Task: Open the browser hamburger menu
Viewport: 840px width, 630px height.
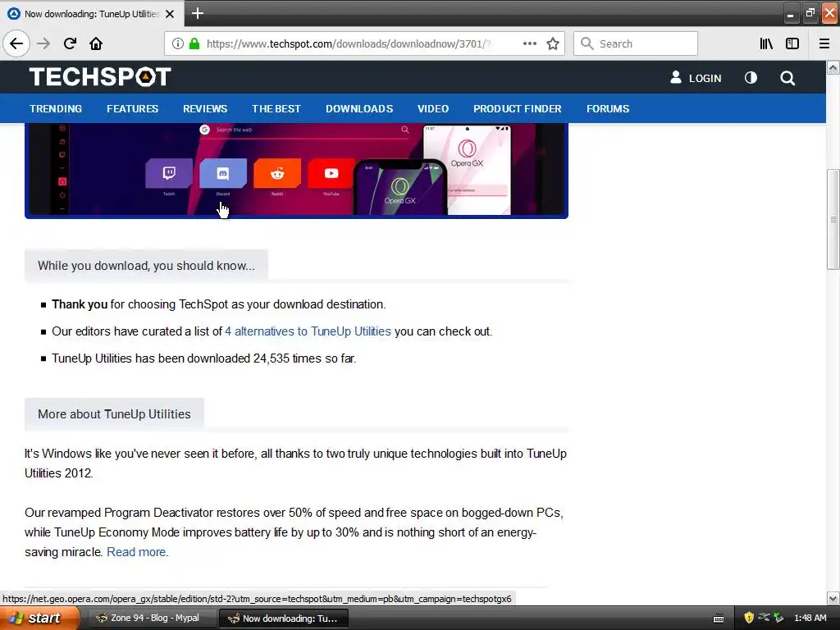Action: click(824, 43)
